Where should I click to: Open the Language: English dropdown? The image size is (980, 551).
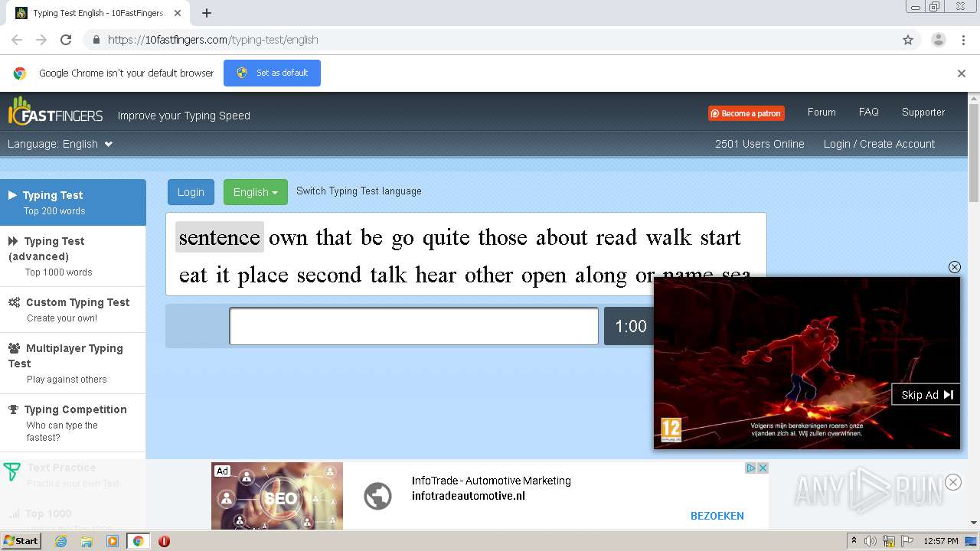pyautogui.click(x=60, y=144)
